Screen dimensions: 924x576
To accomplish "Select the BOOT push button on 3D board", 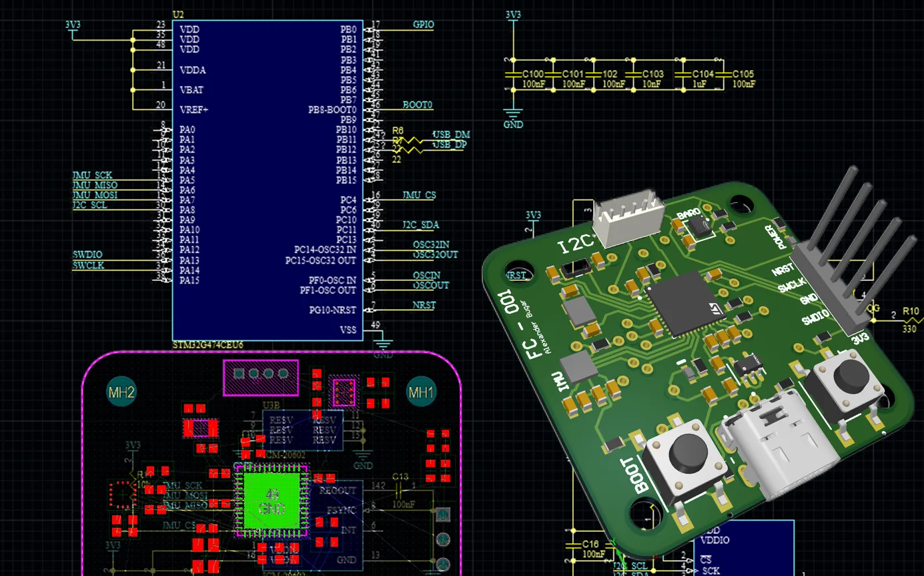I will [686, 462].
